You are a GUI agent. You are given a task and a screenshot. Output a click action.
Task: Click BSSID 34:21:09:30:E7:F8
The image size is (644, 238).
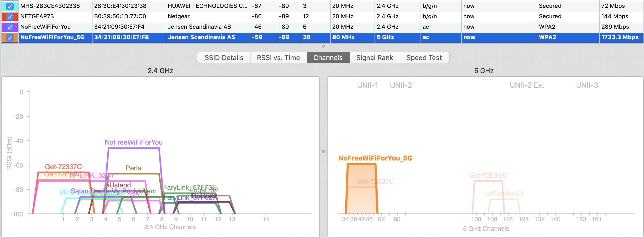point(121,37)
